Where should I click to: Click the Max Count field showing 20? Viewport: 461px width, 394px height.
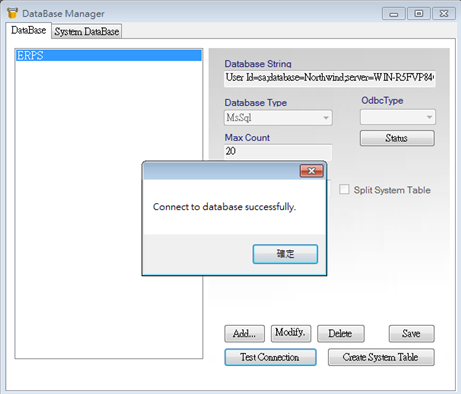pyautogui.click(x=278, y=152)
